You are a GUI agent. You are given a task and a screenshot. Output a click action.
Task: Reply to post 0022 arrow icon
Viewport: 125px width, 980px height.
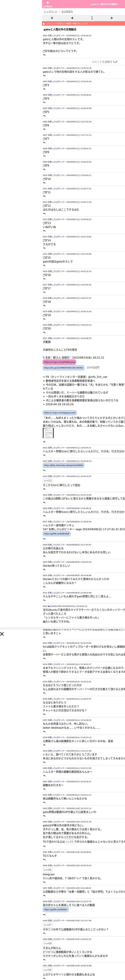pyautogui.click(x=44, y=455)
